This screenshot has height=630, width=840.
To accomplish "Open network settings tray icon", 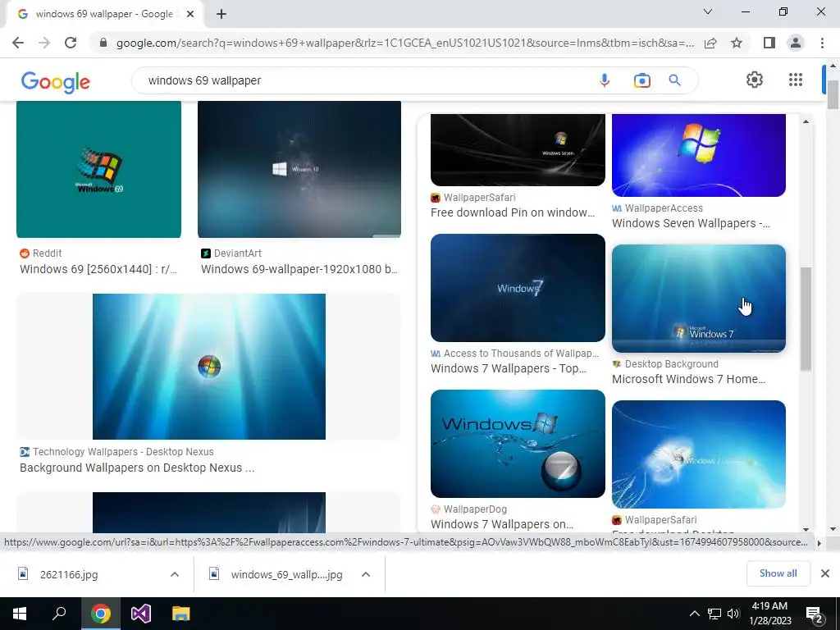I will pyautogui.click(x=714, y=614).
